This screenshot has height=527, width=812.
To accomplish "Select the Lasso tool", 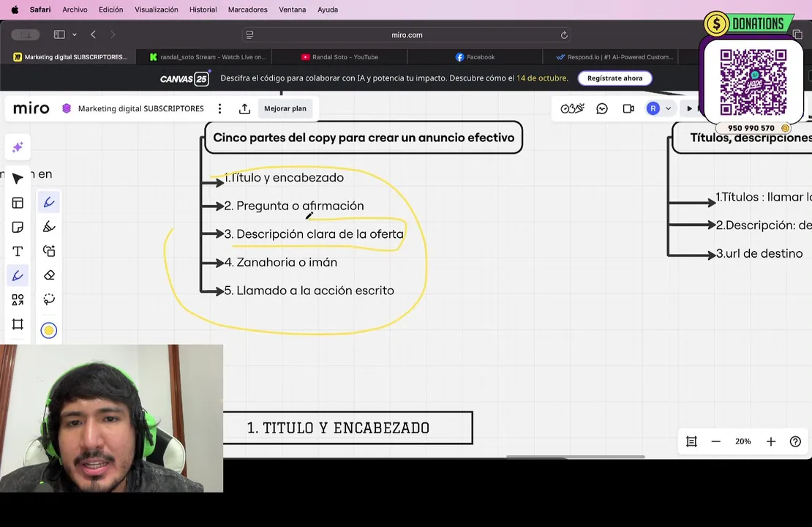I will pyautogui.click(x=49, y=299).
